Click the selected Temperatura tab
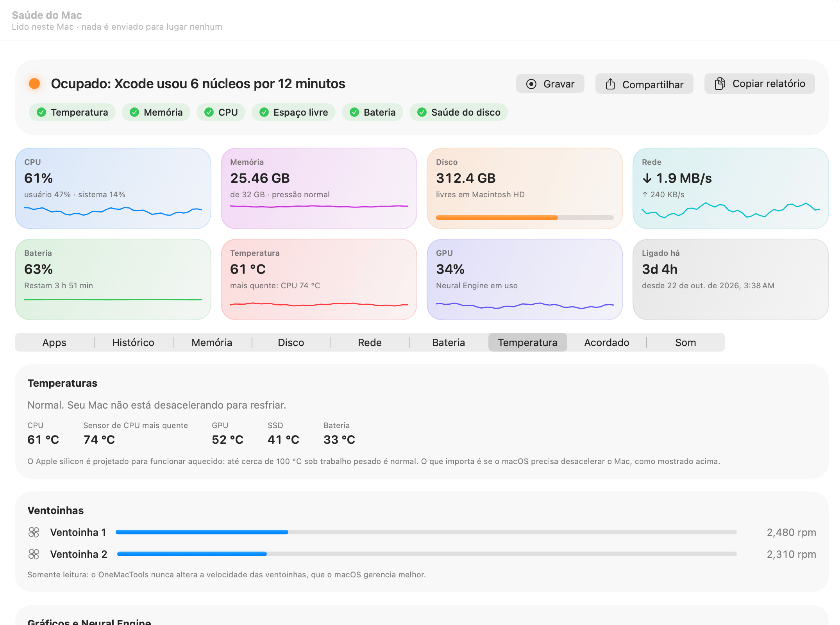The height and width of the screenshot is (625, 840). [528, 343]
